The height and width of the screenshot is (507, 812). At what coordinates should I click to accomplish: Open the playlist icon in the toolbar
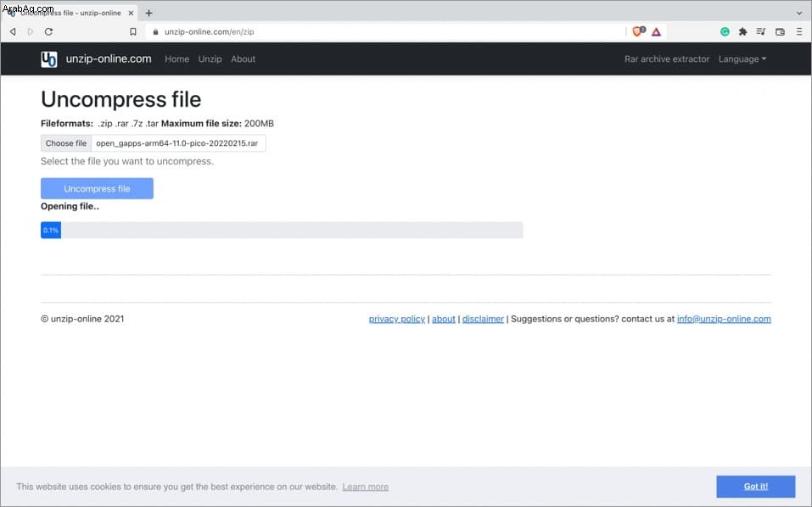coord(761,31)
